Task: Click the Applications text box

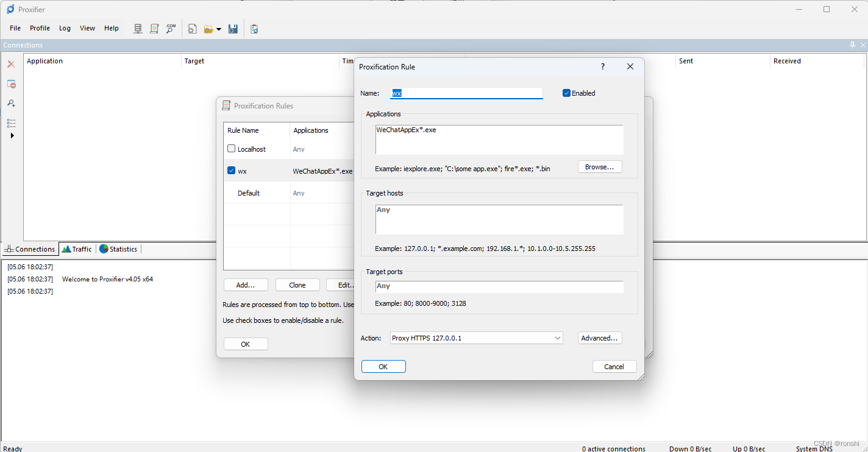Action: [499, 139]
